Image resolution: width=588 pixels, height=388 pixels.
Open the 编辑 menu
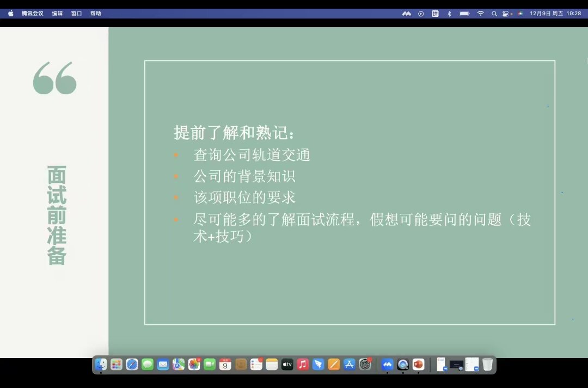point(57,14)
